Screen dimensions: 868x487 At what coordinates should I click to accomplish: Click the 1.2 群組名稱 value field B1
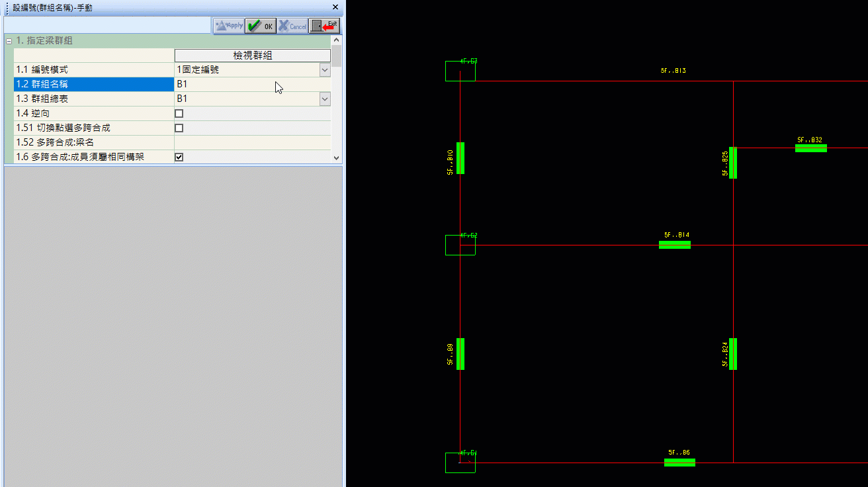pyautogui.click(x=251, y=85)
